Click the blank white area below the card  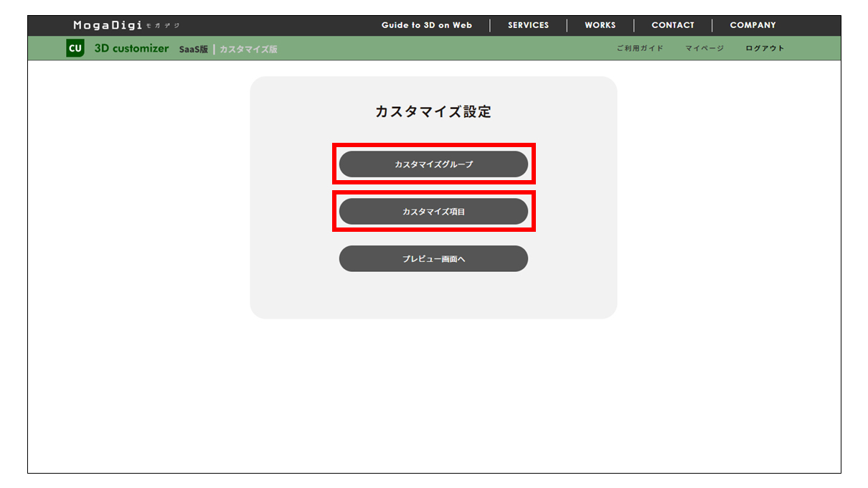pos(433,402)
